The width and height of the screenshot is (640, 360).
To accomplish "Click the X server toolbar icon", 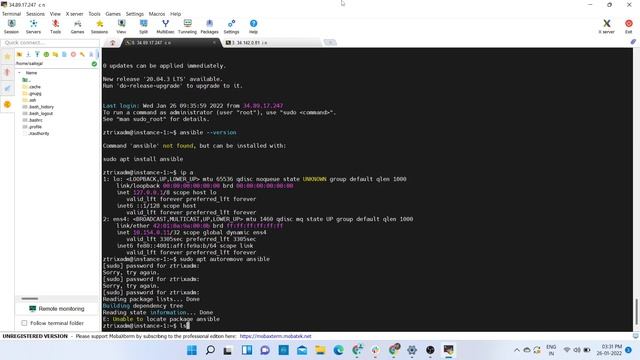I will click(x=607, y=27).
